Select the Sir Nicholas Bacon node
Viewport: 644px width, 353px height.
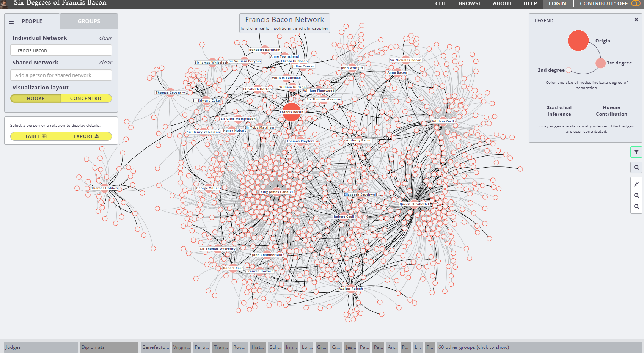[x=405, y=60]
